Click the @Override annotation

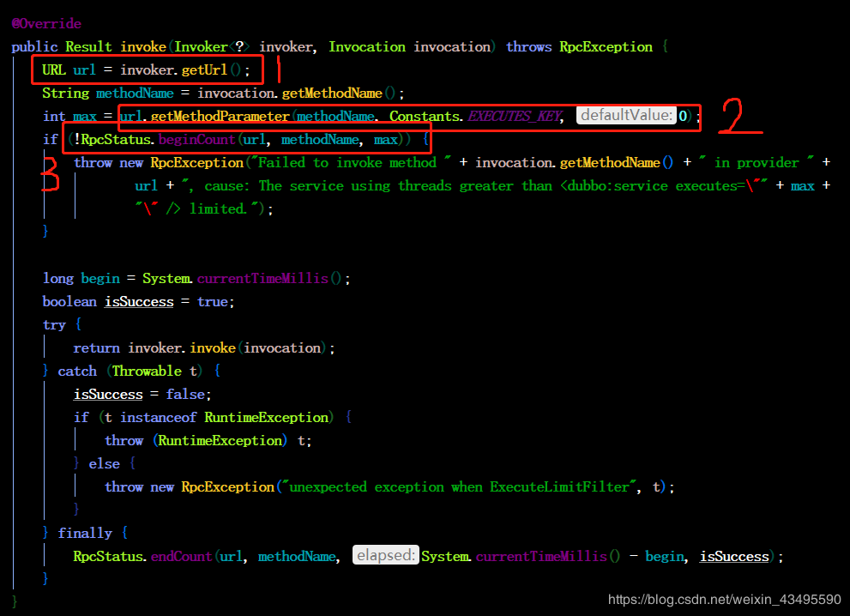pos(46,24)
